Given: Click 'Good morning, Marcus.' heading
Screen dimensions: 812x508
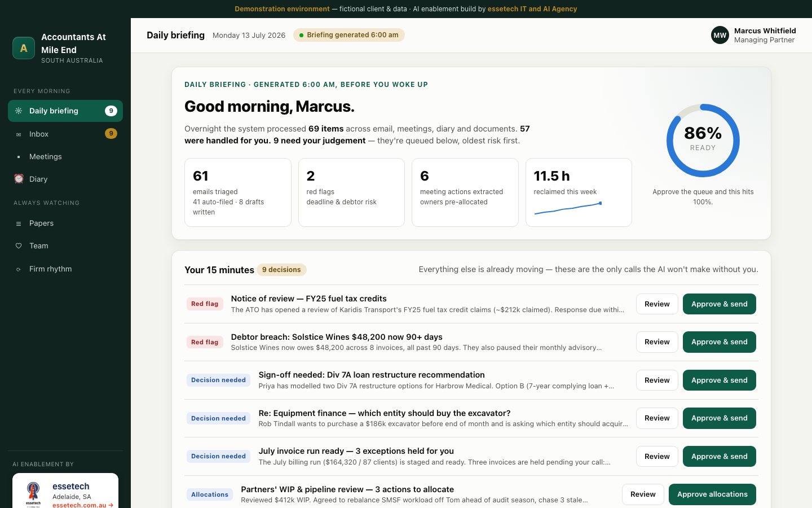Looking at the screenshot, I should click(x=270, y=106).
